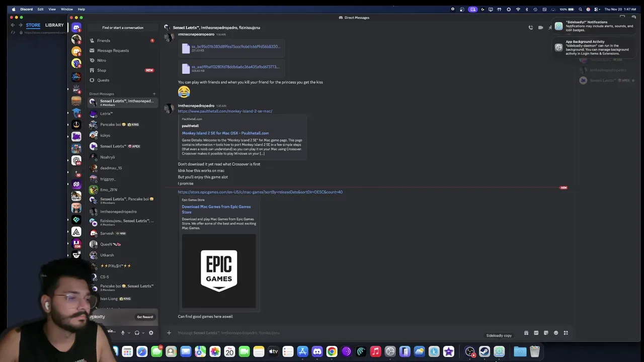Create a new DM with plus icon
The height and width of the screenshot is (362, 644).
tap(154, 94)
